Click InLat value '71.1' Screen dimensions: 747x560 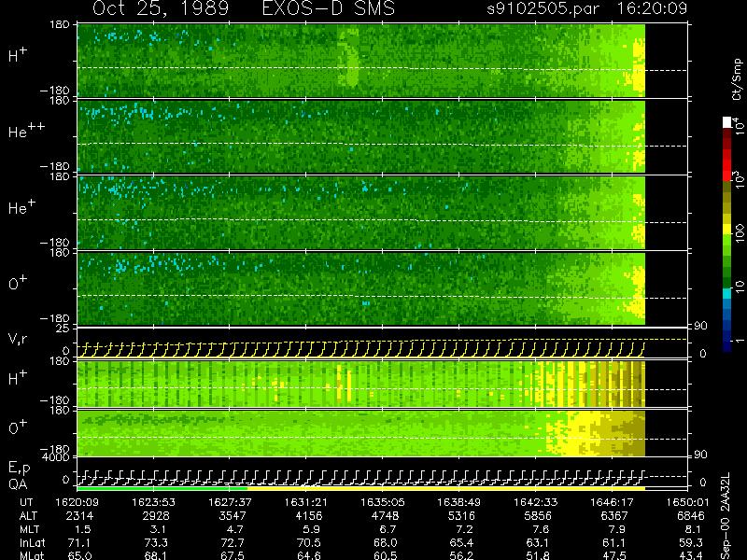tap(79, 542)
